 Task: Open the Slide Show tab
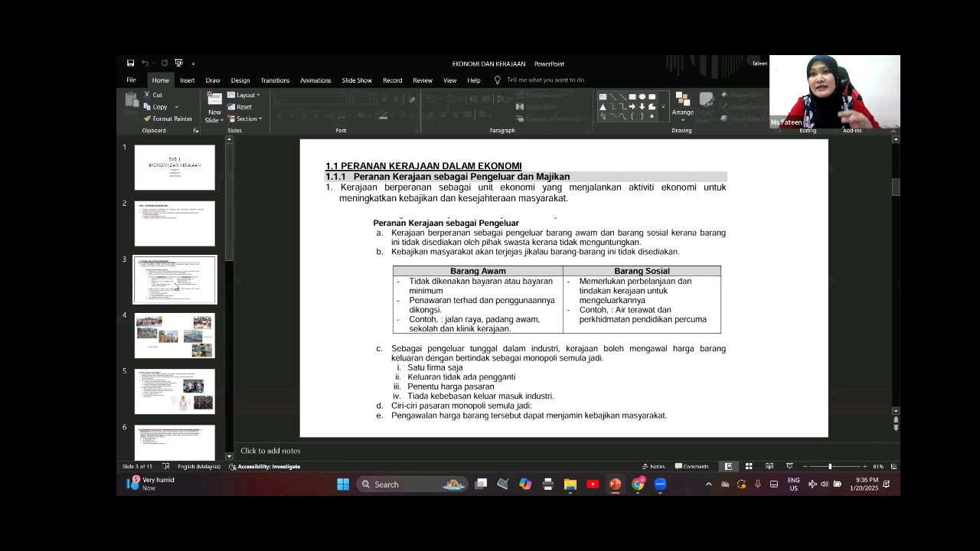[357, 80]
